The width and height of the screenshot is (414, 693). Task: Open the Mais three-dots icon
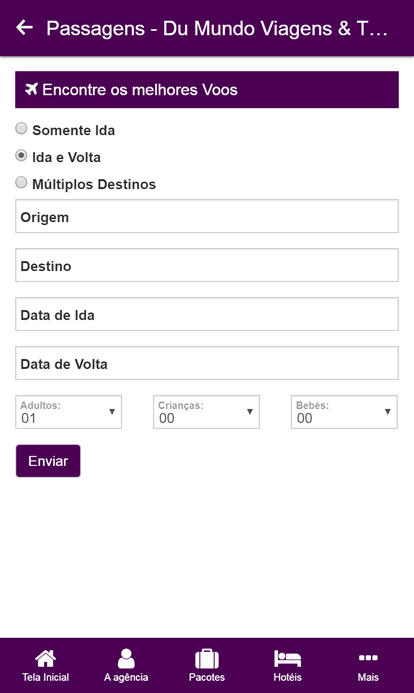(x=368, y=658)
